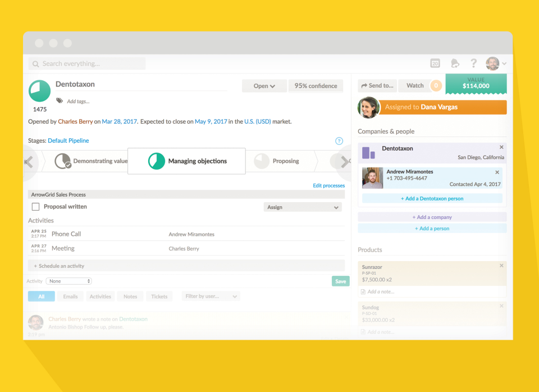Open the calendar icon in top bar
The image size is (539, 392).
(x=435, y=63)
